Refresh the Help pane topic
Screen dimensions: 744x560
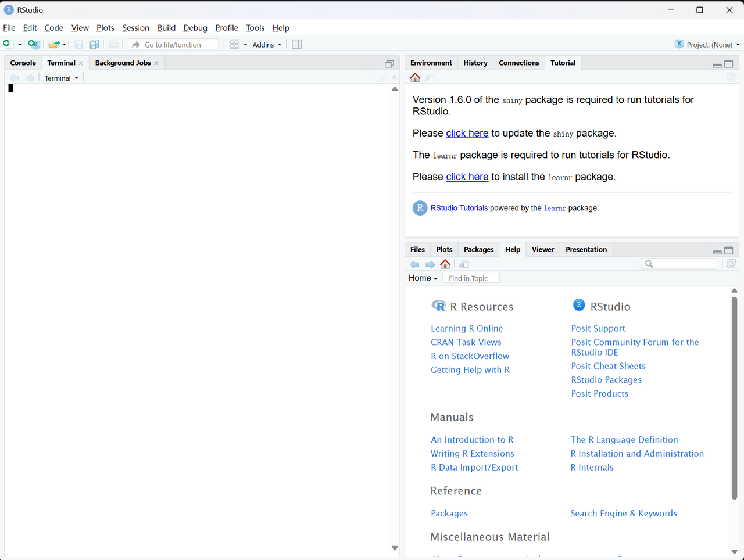click(731, 264)
